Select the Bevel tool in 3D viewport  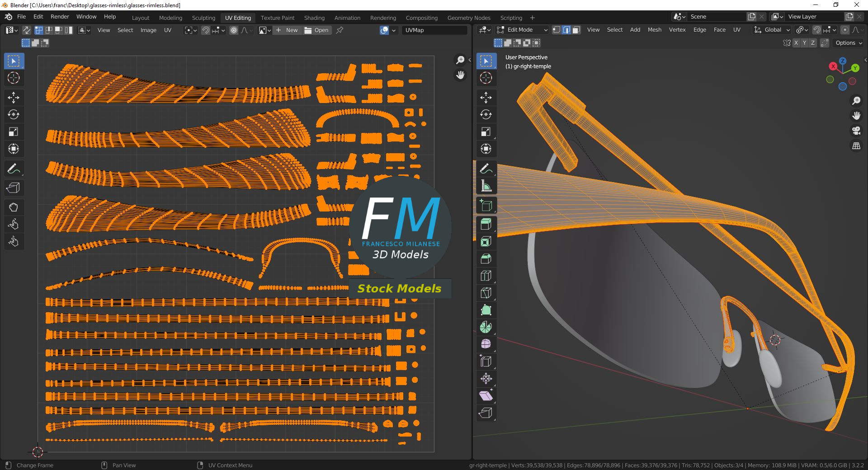pyautogui.click(x=486, y=258)
